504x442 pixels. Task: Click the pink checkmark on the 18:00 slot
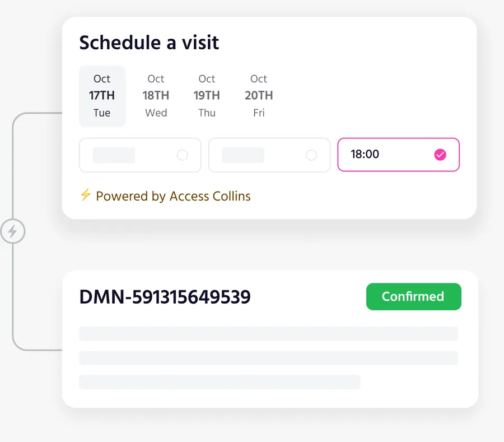click(x=440, y=155)
